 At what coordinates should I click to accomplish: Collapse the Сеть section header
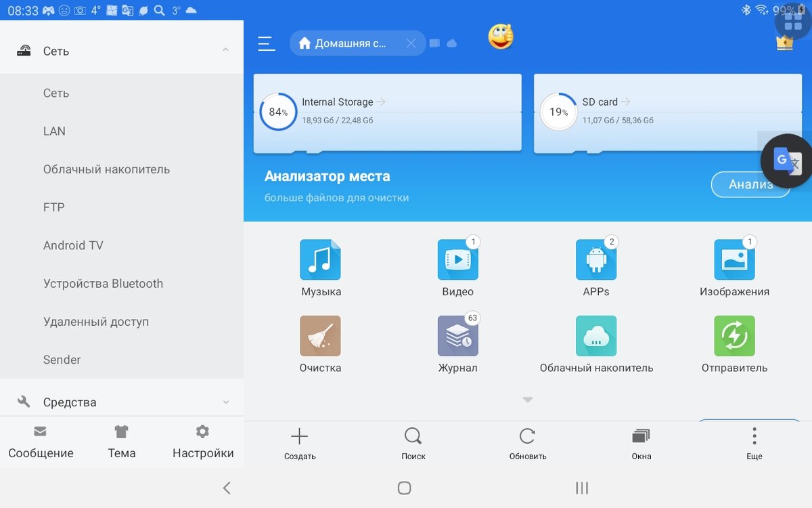point(122,50)
